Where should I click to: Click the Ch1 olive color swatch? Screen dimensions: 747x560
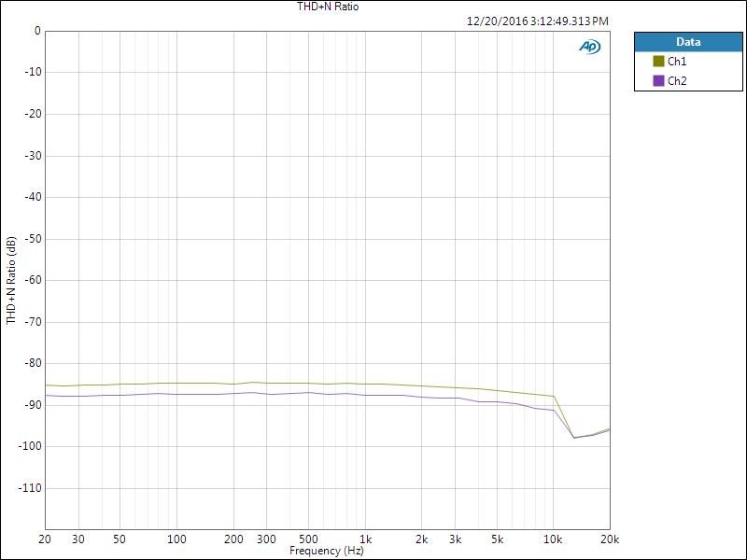click(658, 62)
